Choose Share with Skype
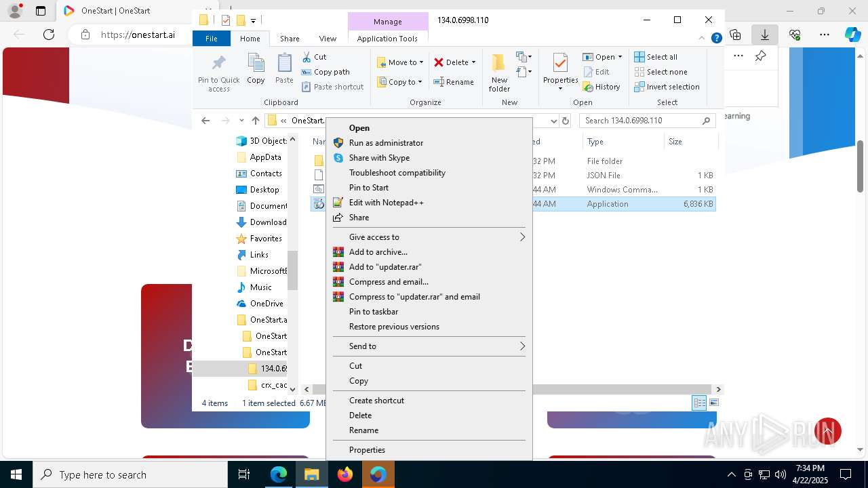This screenshot has width=868, height=488. point(429,158)
